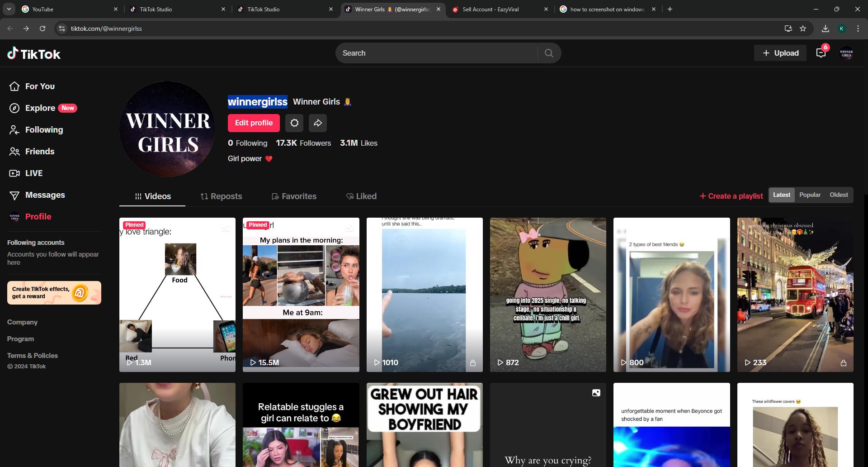Viewport: 868px width, 467px height.
Task: Select the Liked tab
Action: click(x=361, y=196)
